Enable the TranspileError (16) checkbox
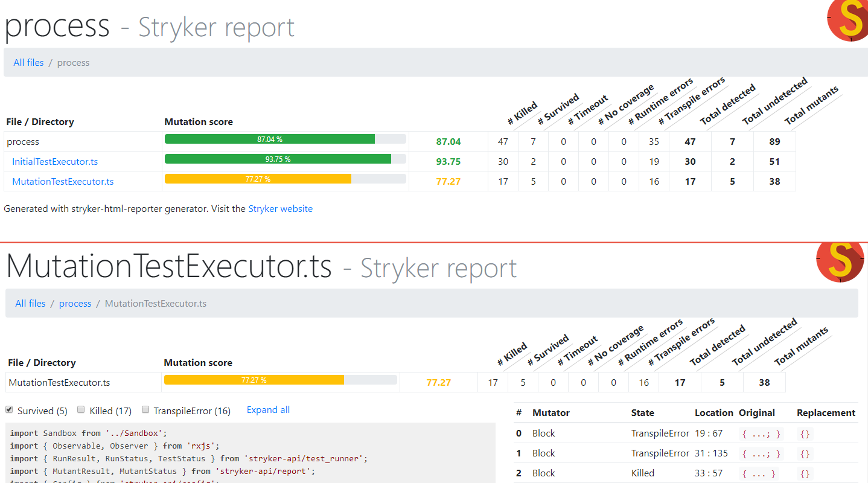 145,410
